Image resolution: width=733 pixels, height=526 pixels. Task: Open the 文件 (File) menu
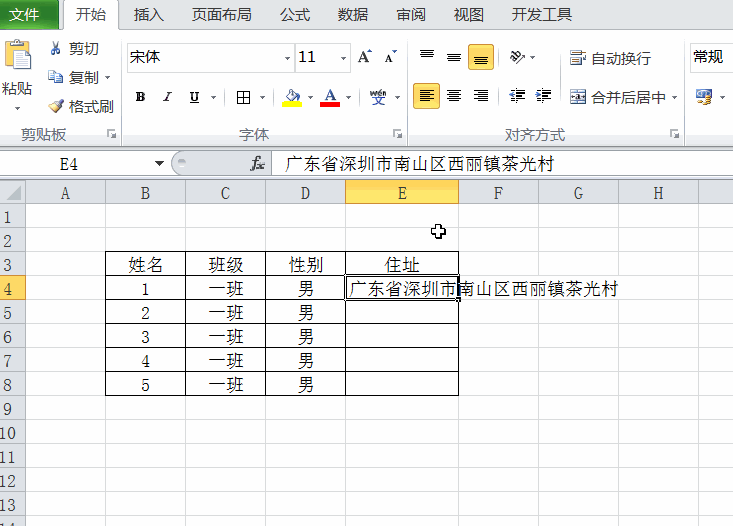(25, 14)
